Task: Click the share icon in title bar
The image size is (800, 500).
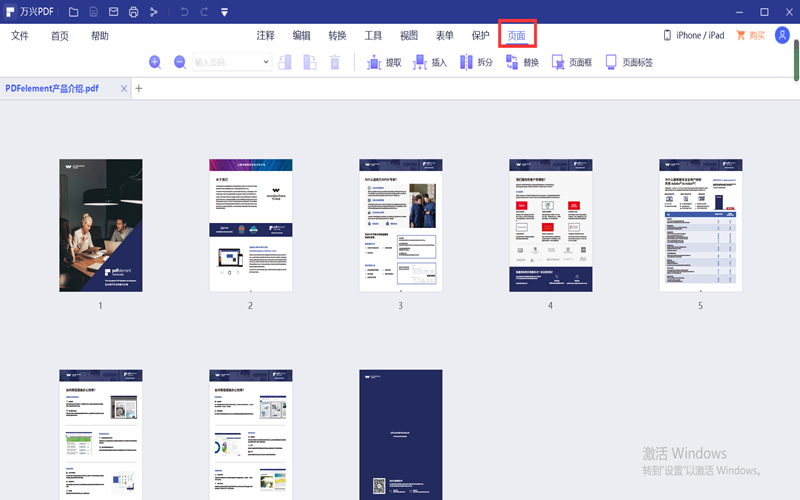Action: tap(153, 12)
